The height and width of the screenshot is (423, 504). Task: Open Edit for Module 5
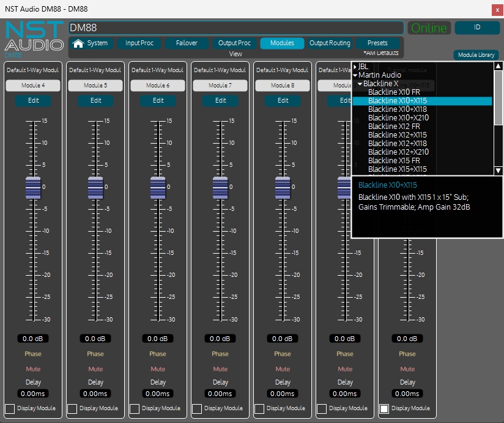[x=95, y=100]
